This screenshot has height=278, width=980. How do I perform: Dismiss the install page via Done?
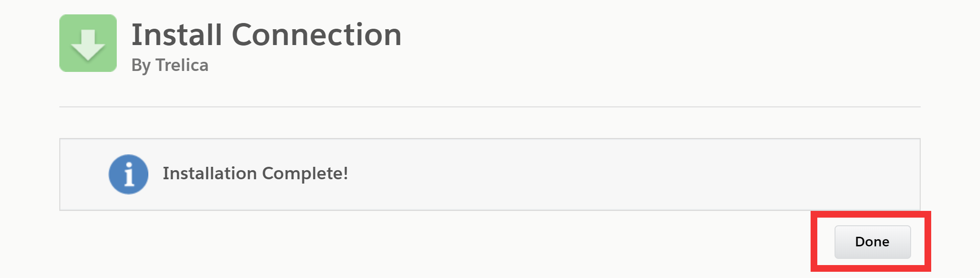pyautogui.click(x=872, y=242)
